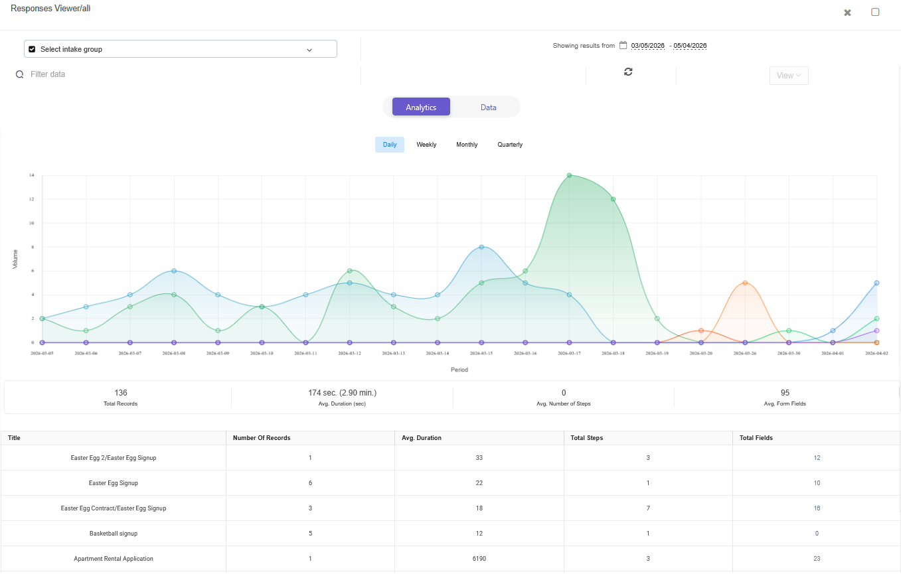This screenshot has height=588, width=901.
Task: Choose the Daily period option
Action: click(390, 145)
